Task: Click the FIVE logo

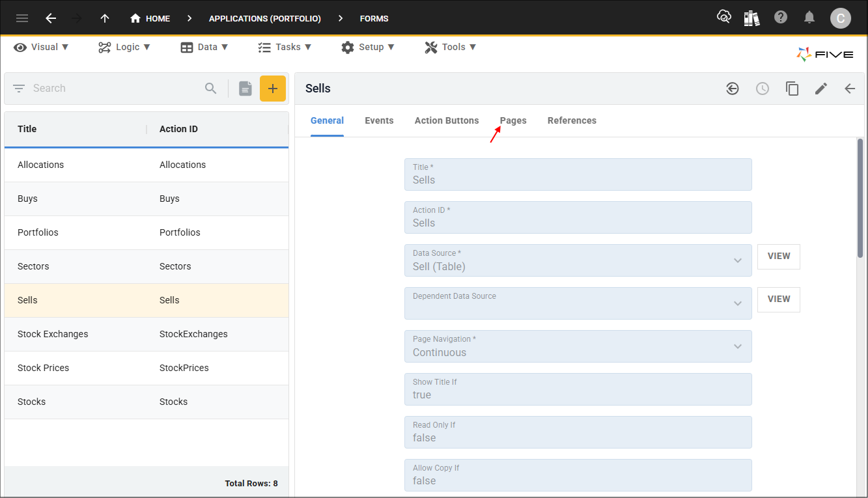Action: coord(825,55)
